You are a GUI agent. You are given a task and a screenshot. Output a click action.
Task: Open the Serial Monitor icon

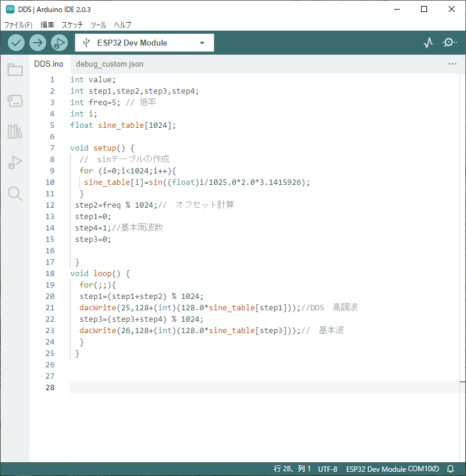click(450, 43)
